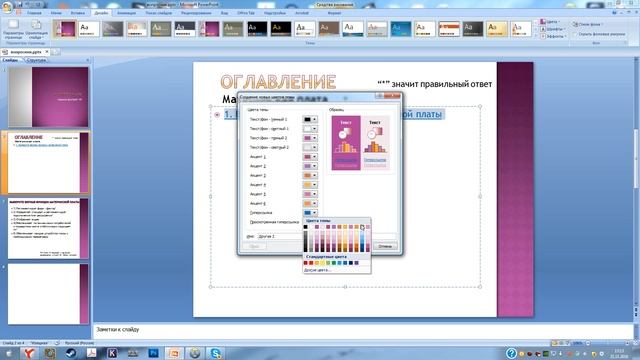
Task: Click the Сброс reset button
Action: pyautogui.click(x=254, y=246)
